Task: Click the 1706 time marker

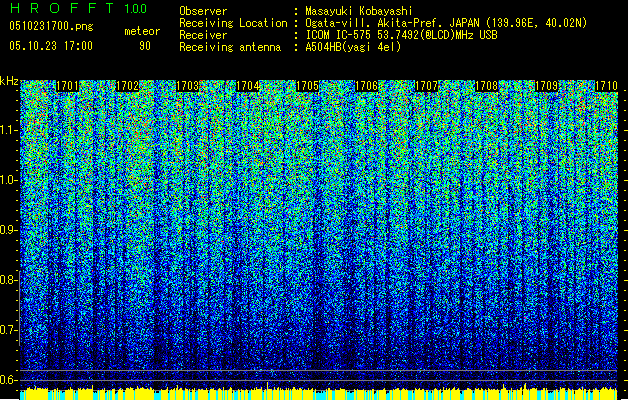Action: 367,86
